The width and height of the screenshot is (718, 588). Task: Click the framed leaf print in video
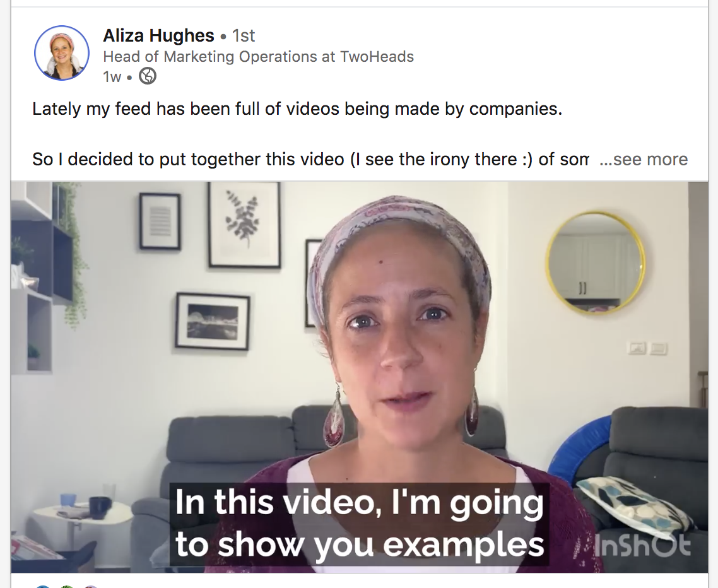pos(244,225)
